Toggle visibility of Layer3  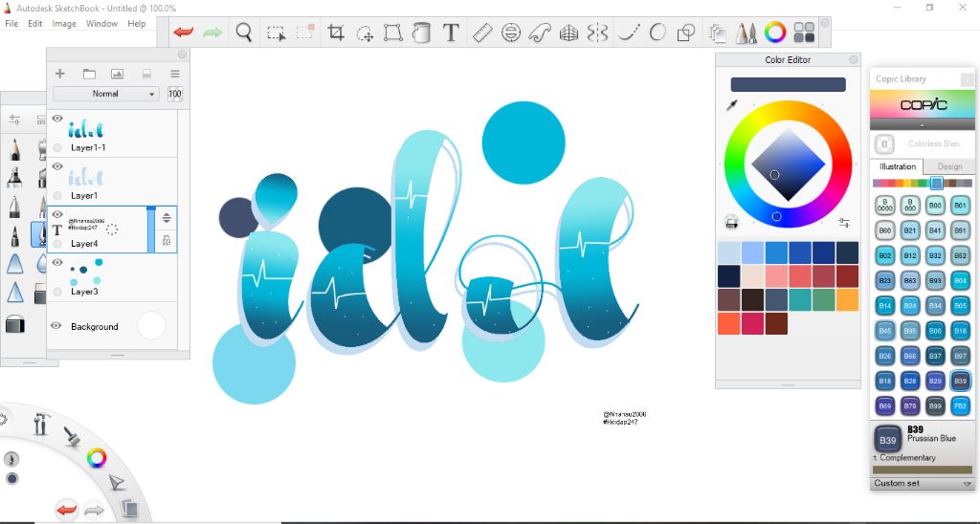pyautogui.click(x=57, y=262)
